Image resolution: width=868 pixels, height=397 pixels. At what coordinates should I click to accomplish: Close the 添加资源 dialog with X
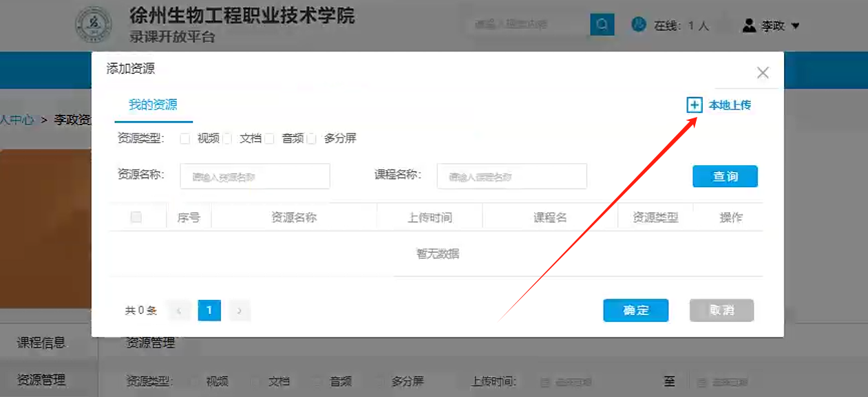point(762,73)
